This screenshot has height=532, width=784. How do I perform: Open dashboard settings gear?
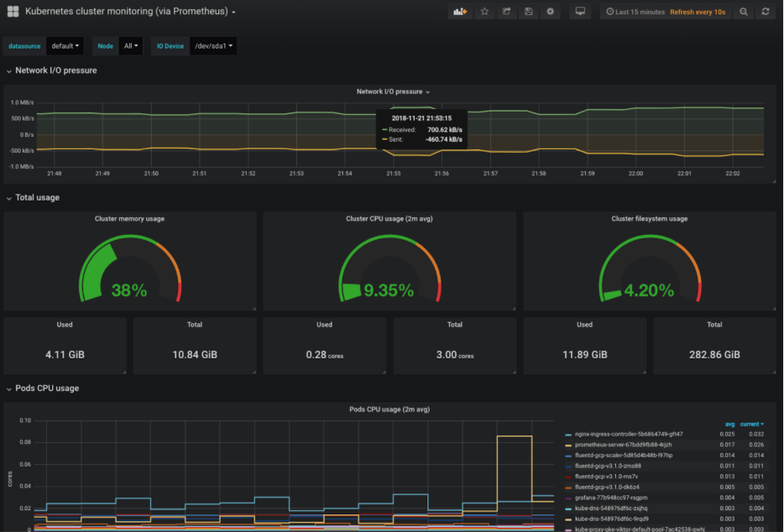[x=550, y=11]
